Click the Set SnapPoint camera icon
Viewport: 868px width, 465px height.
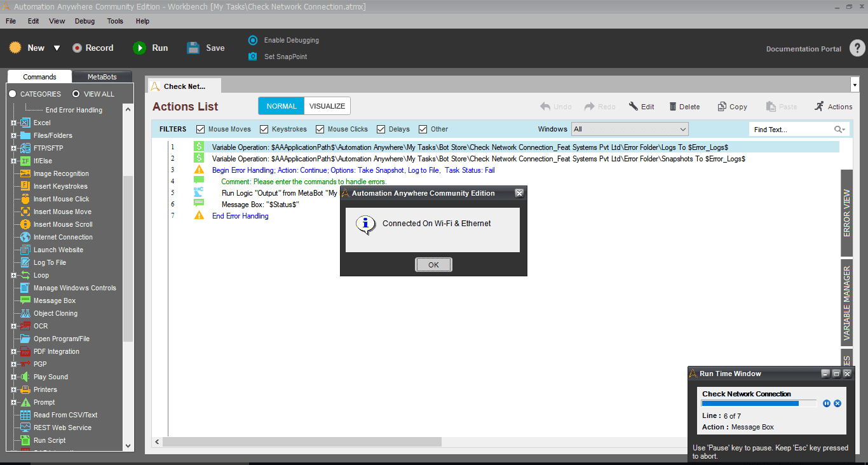click(x=252, y=57)
